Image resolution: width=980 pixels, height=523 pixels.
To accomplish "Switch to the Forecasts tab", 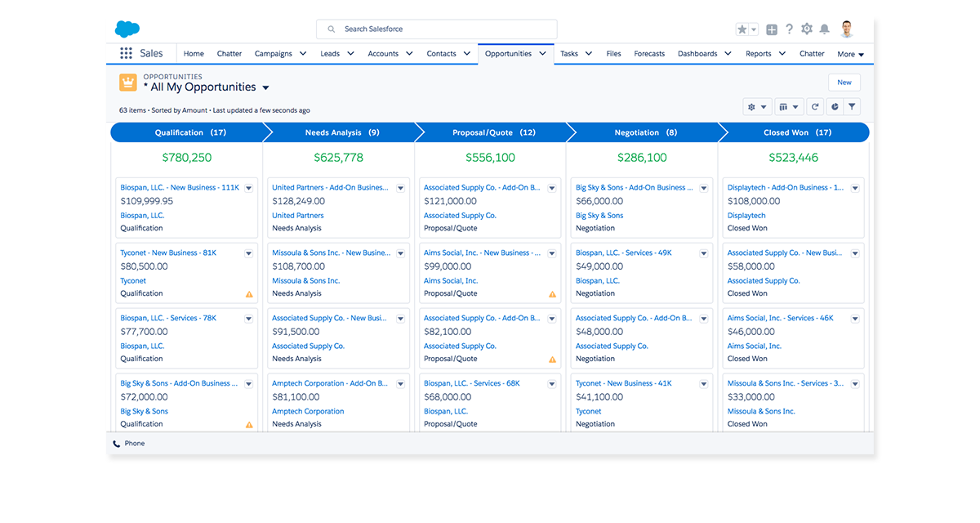I will pyautogui.click(x=649, y=54).
